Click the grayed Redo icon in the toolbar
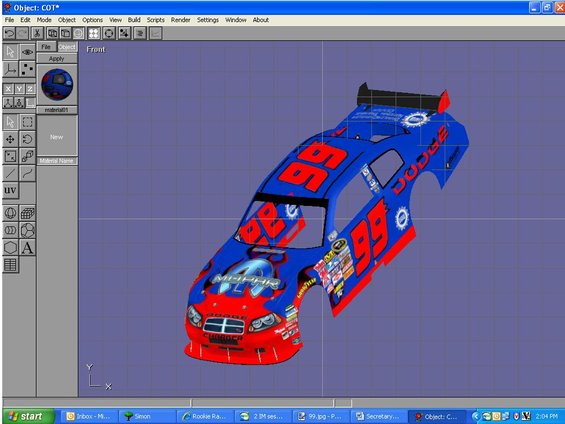 click(x=23, y=34)
